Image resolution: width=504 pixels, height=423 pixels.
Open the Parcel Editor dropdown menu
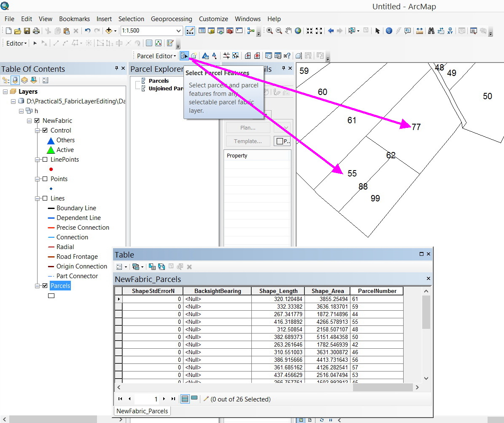click(156, 56)
